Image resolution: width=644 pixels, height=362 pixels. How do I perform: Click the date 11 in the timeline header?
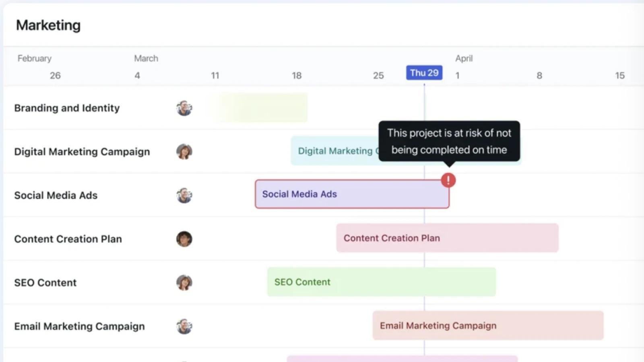[x=215, y=76]
